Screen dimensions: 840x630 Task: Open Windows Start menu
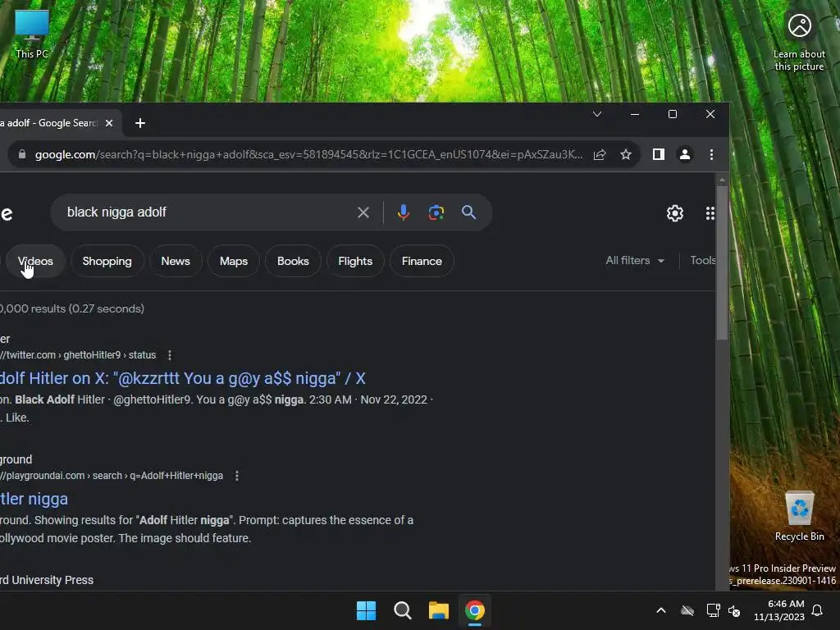(x=367, y=610)
